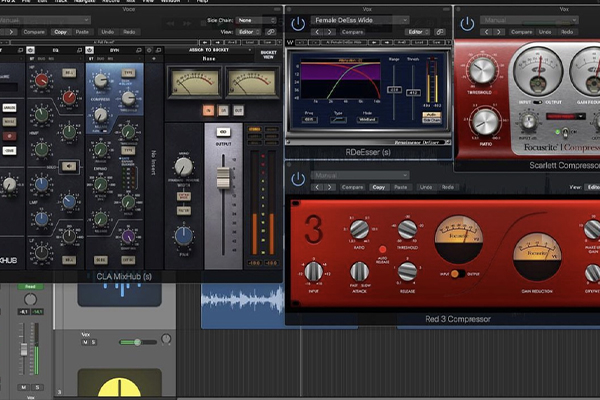Click the stereo link button above OUTPUT fader
Viewport: 600px width, 400px height.
click(x=223, y=132)
